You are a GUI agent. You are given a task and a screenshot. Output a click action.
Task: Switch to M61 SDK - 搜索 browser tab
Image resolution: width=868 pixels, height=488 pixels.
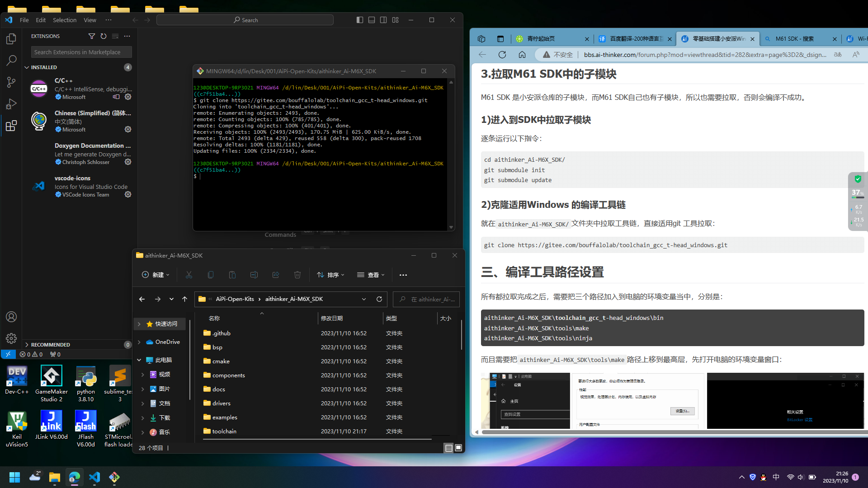[800, 39]
